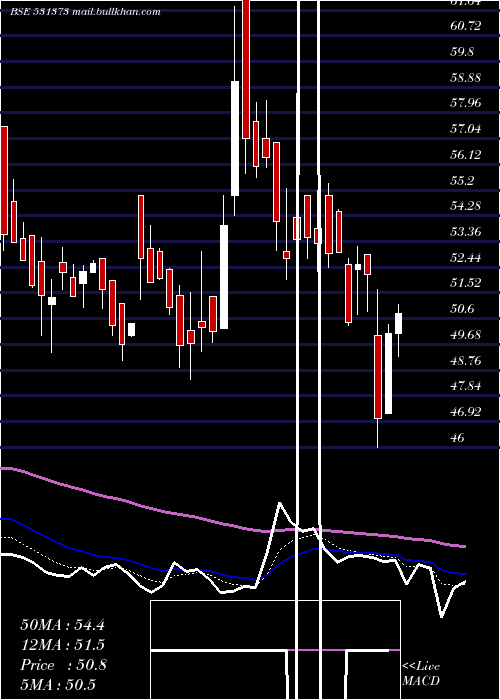Image resolution: width=500 pixels, height=700 pixels.
Task: Click the 55.2 price axis label
Action: pyautogui.click(x=462, y=181)
